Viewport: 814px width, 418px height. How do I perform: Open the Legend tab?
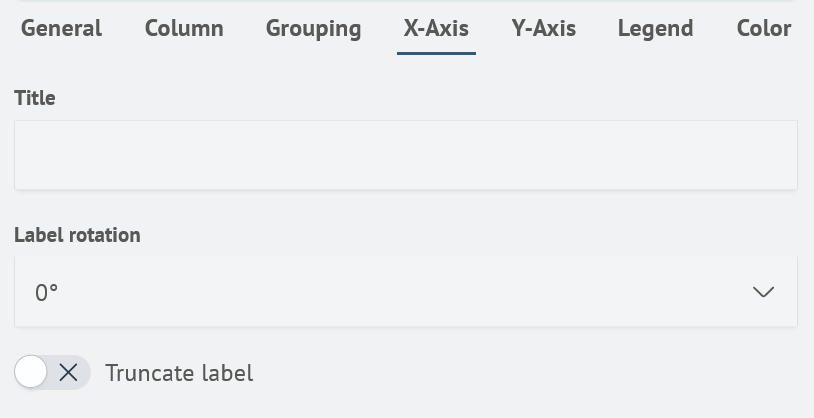[655, 28]
